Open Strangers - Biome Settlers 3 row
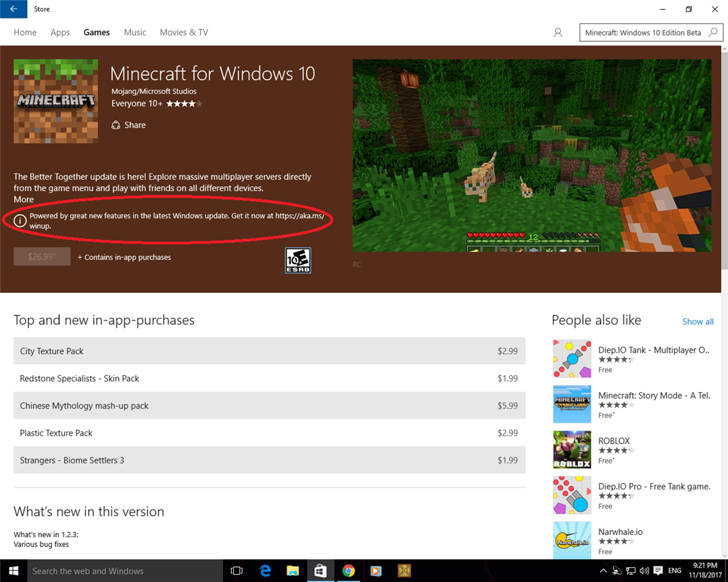The image size is (728, 582). (269, 460)
